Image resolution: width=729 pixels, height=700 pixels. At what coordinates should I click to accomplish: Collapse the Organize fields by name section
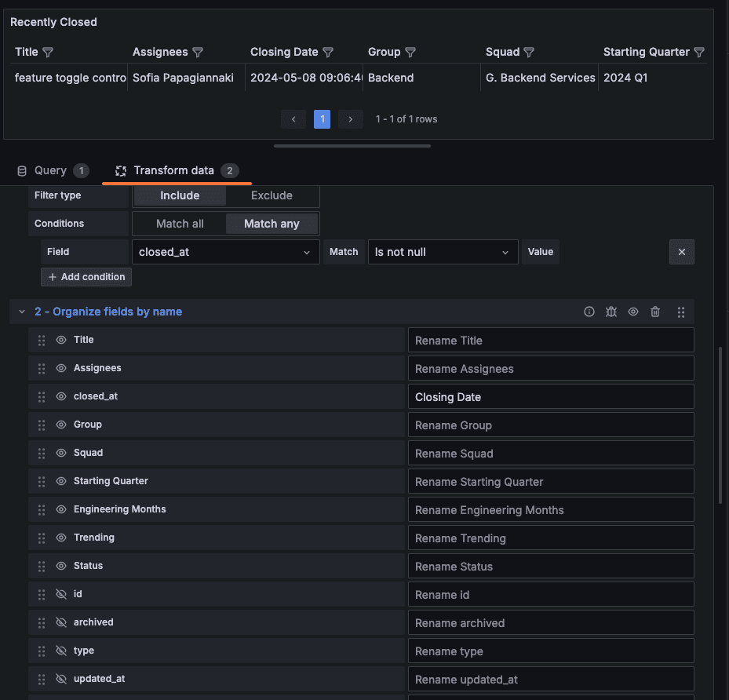pos(21,311)
